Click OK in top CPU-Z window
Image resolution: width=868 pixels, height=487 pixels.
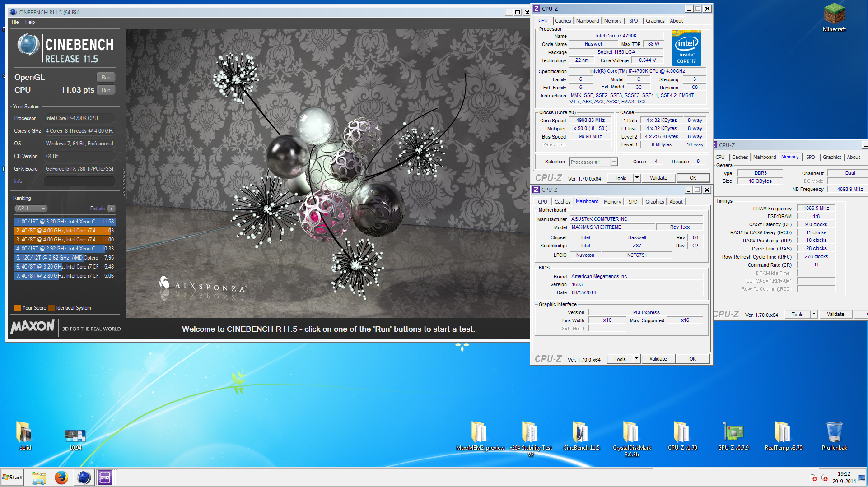693,178
